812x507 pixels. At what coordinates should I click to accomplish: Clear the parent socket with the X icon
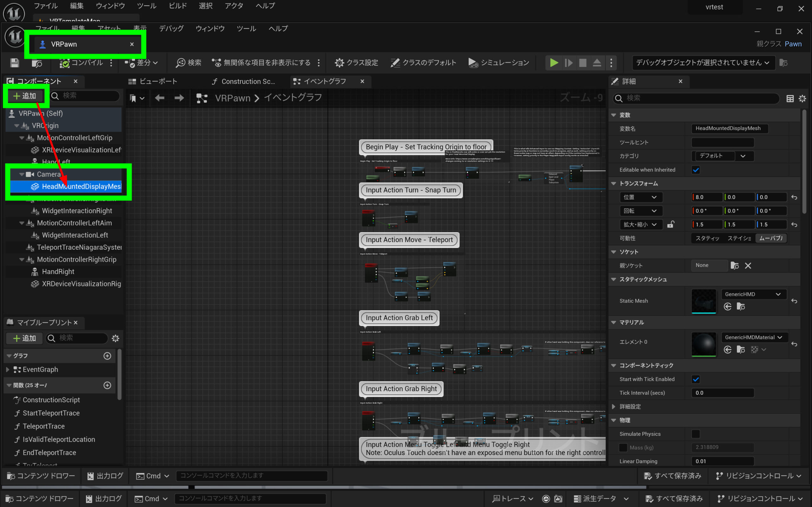[748, 266]
